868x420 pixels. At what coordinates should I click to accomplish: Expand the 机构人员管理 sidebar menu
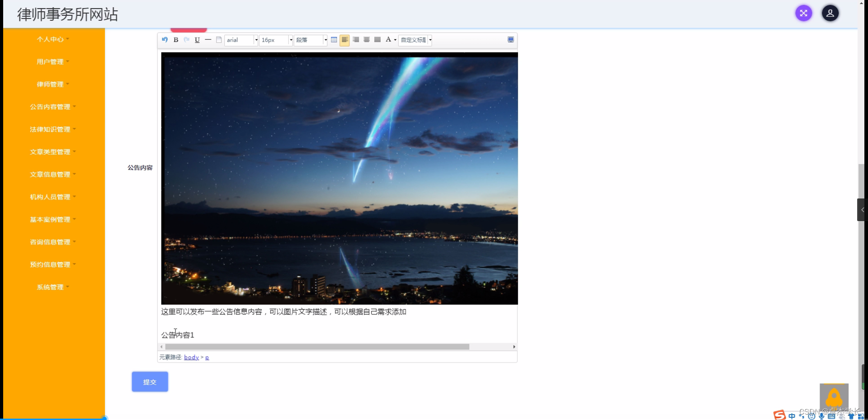tap(53, 197)
